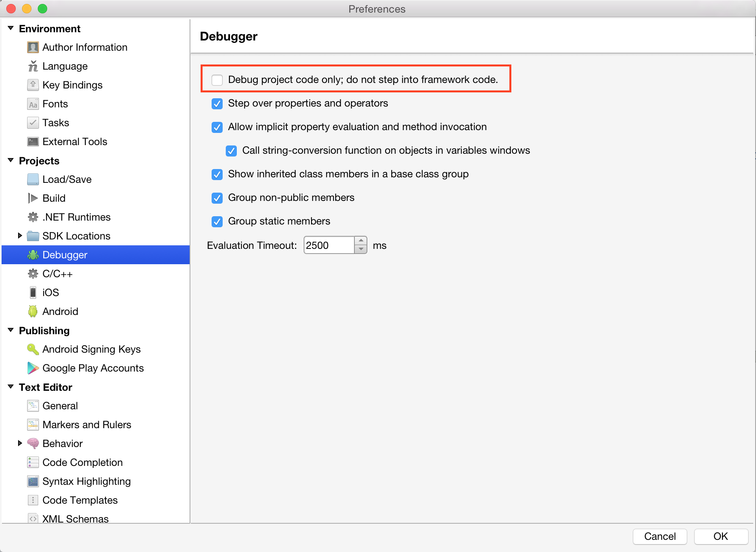
Task: Click the Author Information portrait icon
Action: 33,48
